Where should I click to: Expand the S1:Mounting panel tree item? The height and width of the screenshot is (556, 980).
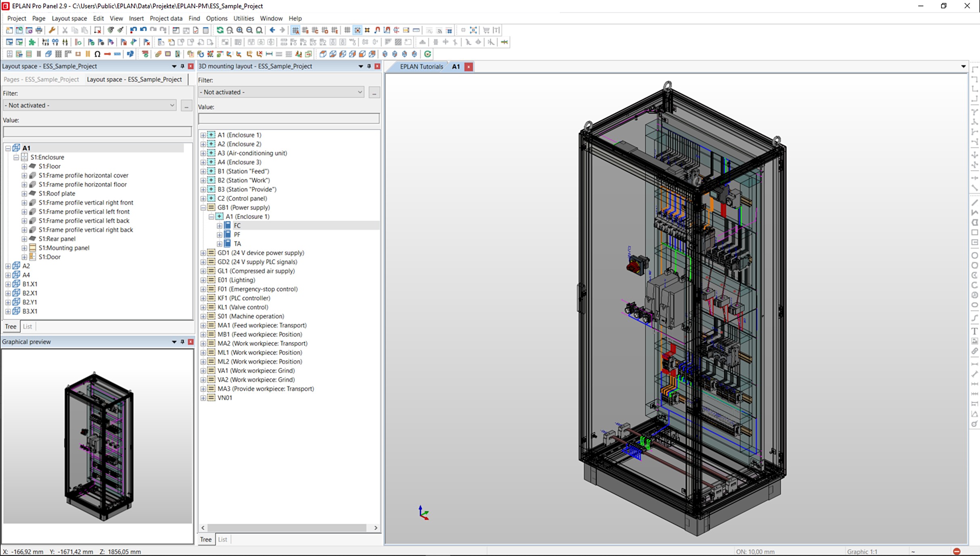24,248
